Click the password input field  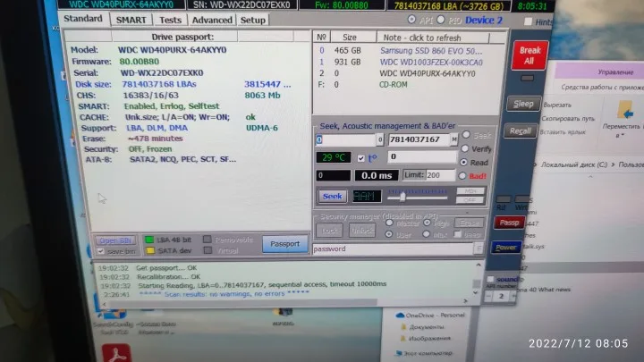click(x=393, y=248)
